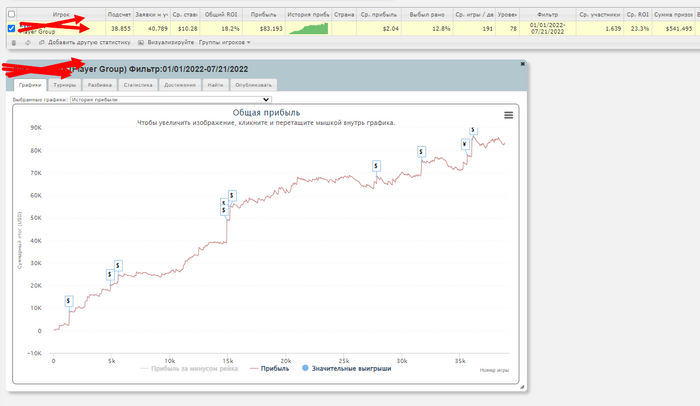Expand the 'Группы игроков' dropdown

(x=225, y=42)
